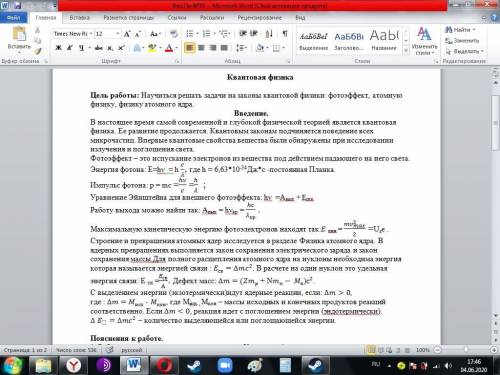Click the Shading paint bucket icon
The width and height of the screenshot is (500, 375).
[x=260, y=48]
